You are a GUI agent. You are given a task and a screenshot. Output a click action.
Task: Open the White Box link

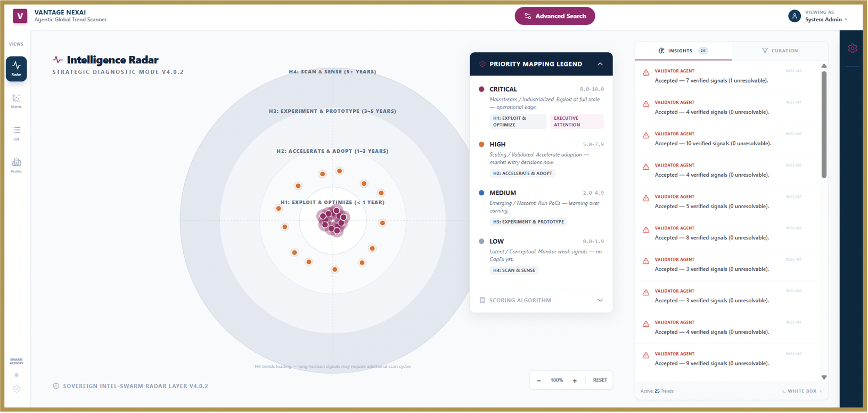coord(802,391)
